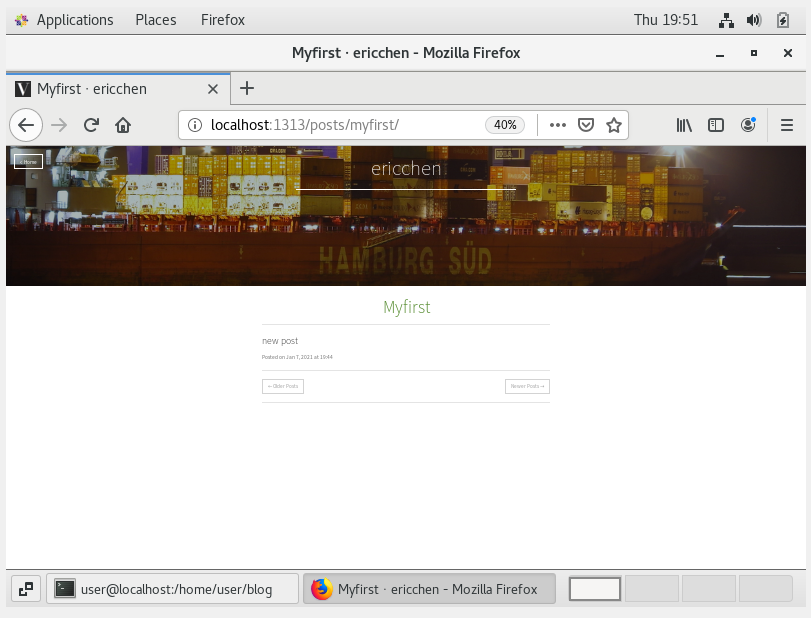Bookmark this page with star icon

click(614, 125)
